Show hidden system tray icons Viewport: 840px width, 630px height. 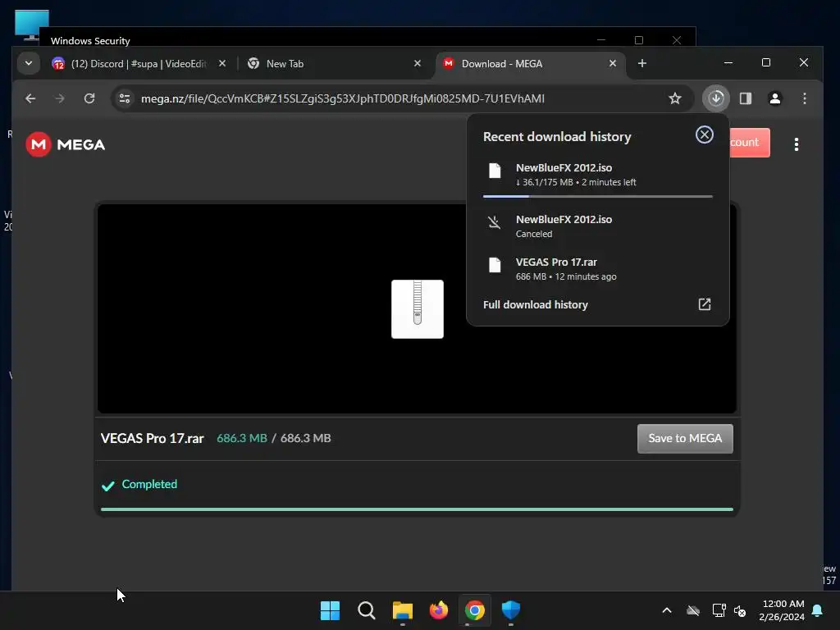pos(667,610)
